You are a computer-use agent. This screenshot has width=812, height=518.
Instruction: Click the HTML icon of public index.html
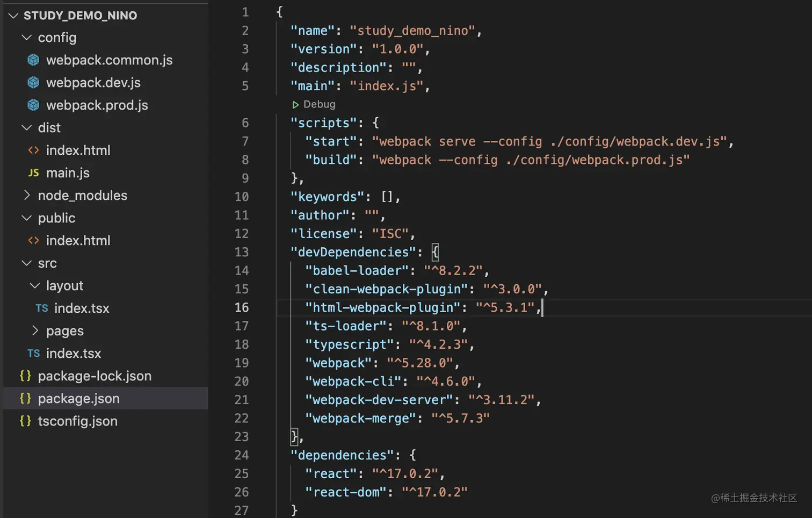pyautogui.click(x=33, y=241)
